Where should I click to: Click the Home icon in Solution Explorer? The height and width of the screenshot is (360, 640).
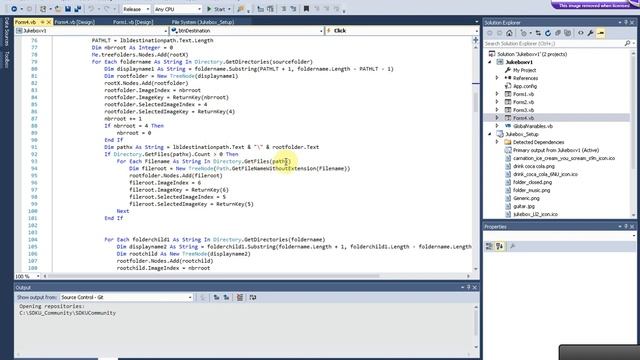pyautogui.click(x=509, y=33)
